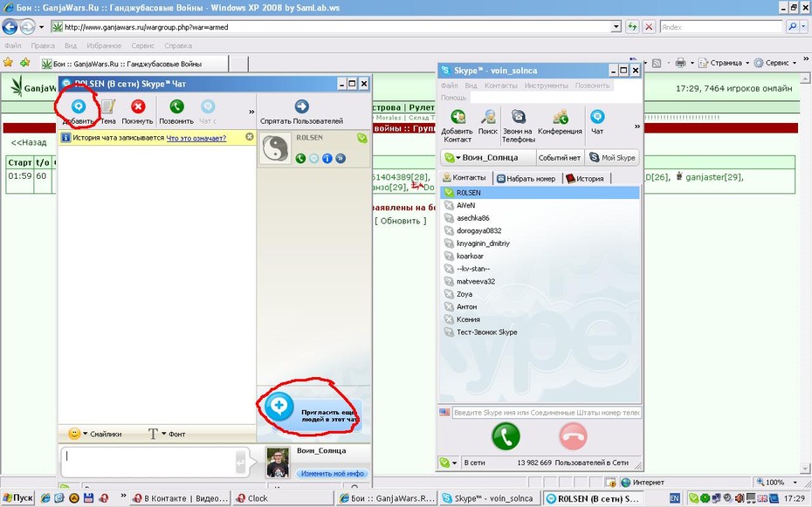Open the address bar URL dropdown arrow
812x507 pixels.
pyautogui.click(x=616, y=27)
